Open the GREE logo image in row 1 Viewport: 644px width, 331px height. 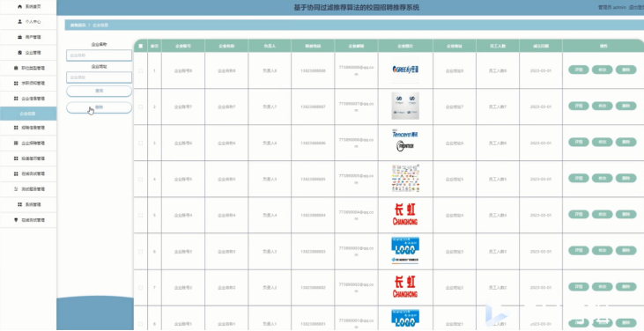point(405,70)
